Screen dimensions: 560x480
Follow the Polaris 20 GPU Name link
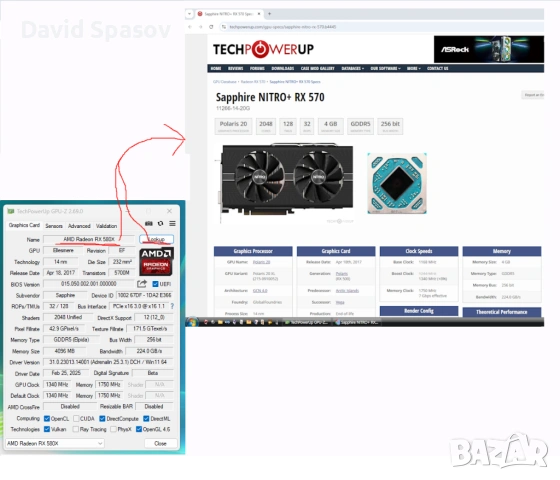coord(261,262)
